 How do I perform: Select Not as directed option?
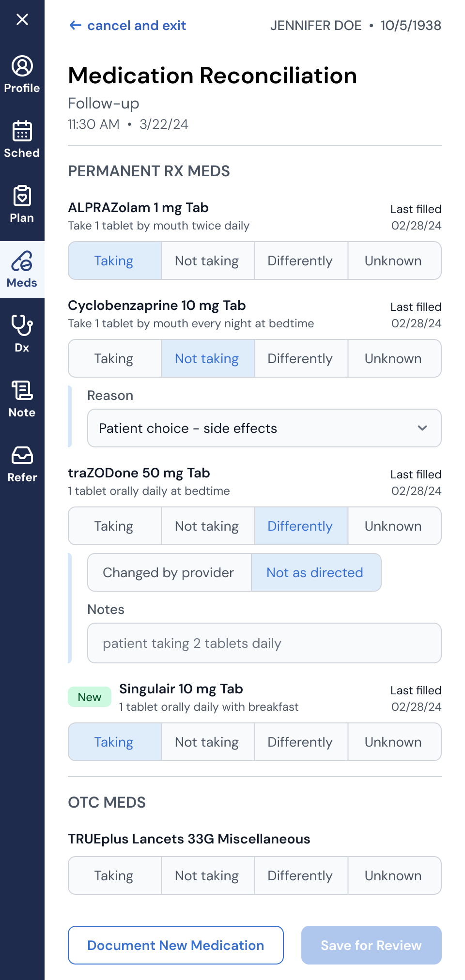click(316, 572)
